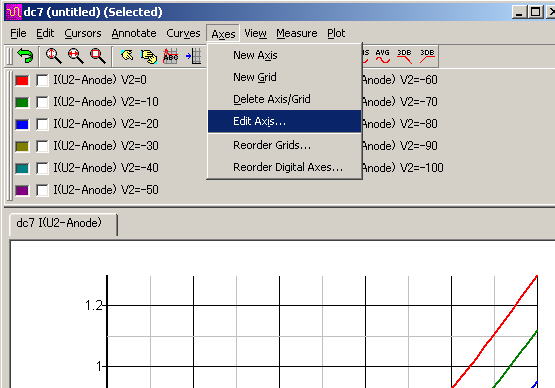Image resolution: width=555 pixels, height=388 pixels.
Task: Click the ABC text annotation icon
Action: pos(170,56)
